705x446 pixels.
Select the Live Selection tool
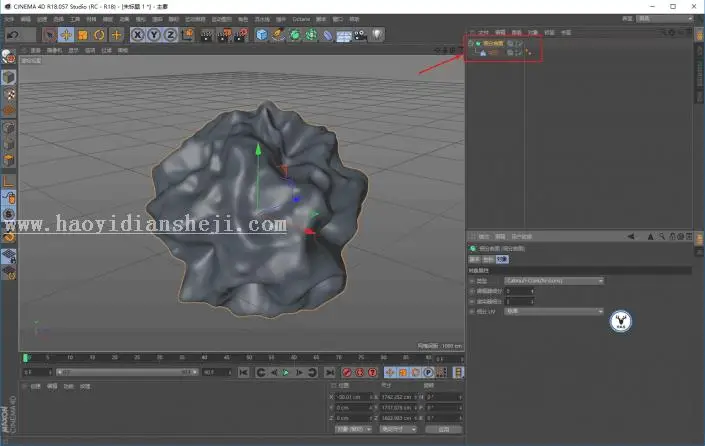pos(49,35)
